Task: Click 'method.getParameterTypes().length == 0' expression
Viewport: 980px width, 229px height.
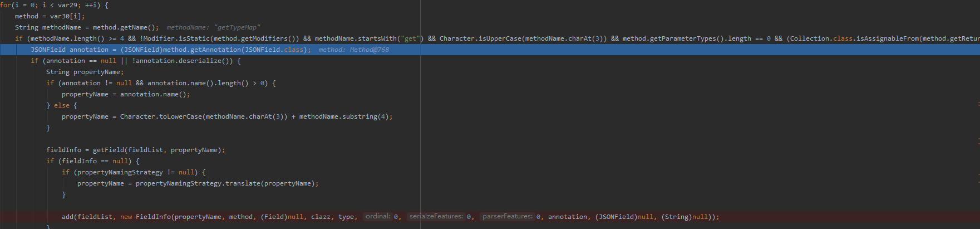Action: pyautogui.click(x=697, y=38)
